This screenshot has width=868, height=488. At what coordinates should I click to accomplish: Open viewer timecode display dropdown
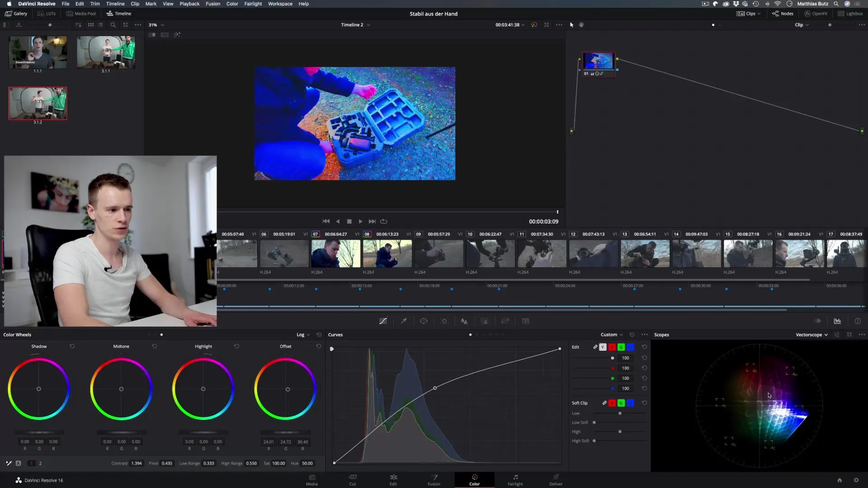(510, 25)
